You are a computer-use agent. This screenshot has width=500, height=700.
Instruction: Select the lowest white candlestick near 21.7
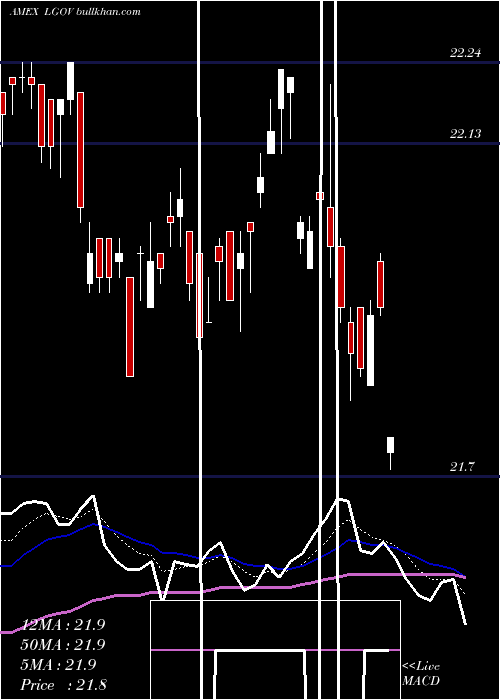(x=391, y=453)
